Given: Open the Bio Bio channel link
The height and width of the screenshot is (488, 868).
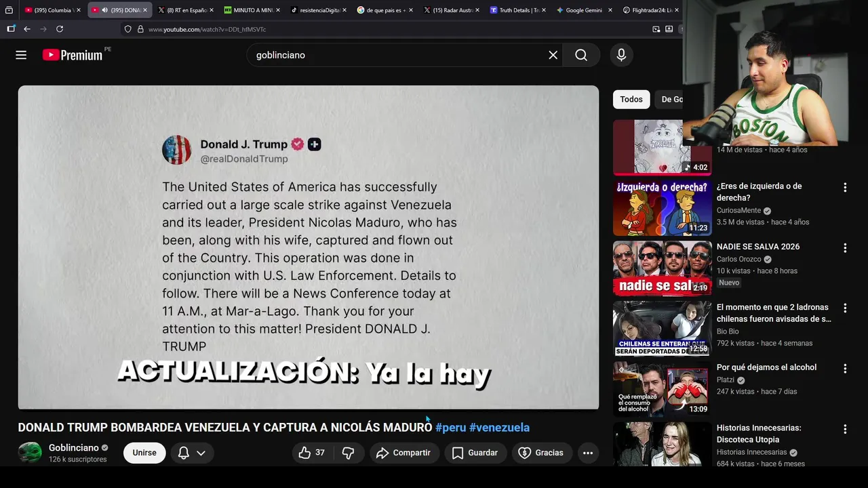Looking at the screenshot, I should tap(728, 331).
